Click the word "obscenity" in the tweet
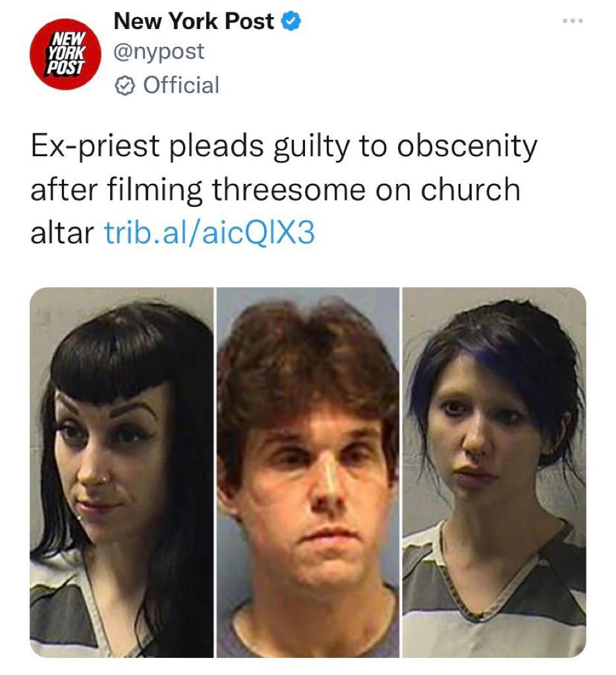Image resolution: width=616 pixels, height=675 pixels. pyautogui.click(x=467, y=148)
